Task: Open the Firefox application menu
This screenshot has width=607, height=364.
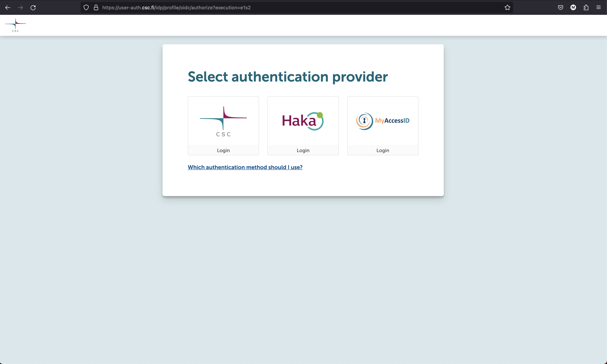Action: click(x=598, y=7)
